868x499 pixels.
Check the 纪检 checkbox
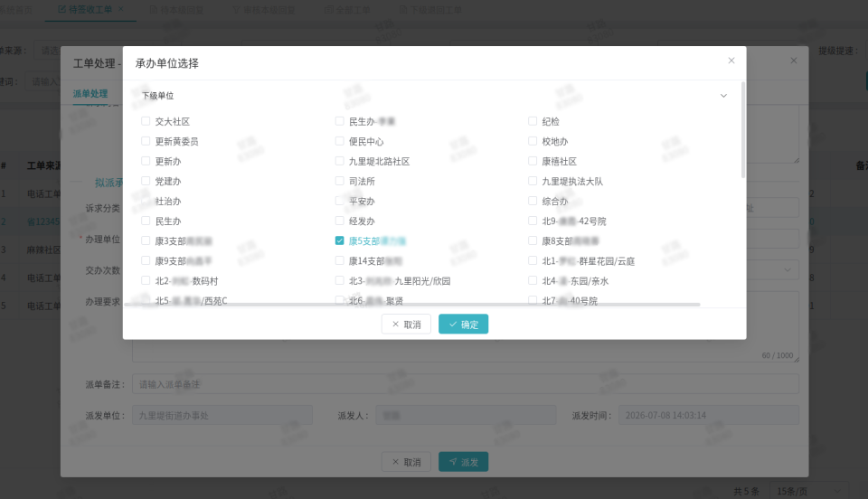coord(533,121)
